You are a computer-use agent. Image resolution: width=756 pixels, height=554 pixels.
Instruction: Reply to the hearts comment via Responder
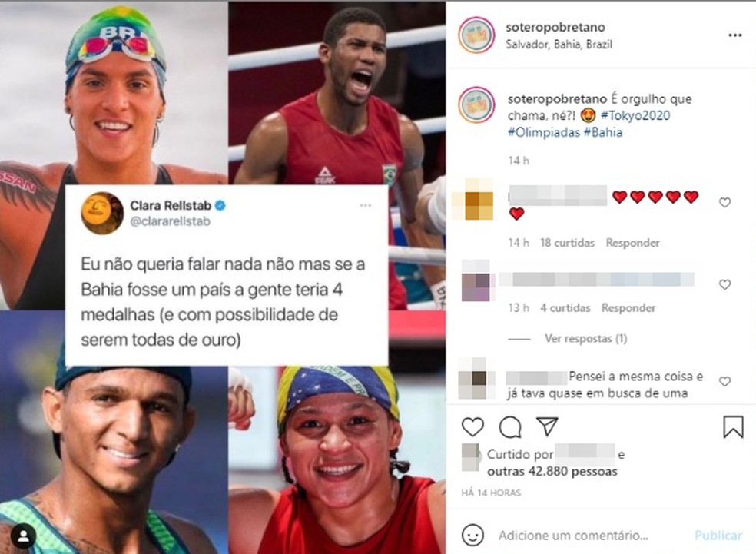pos(632,243)
